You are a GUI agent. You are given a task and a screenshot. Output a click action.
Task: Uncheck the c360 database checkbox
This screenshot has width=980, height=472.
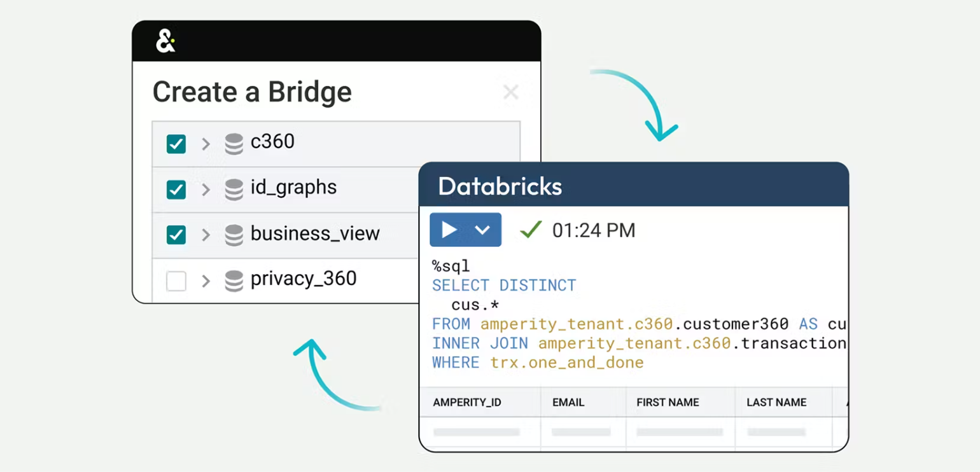point(176,144)
